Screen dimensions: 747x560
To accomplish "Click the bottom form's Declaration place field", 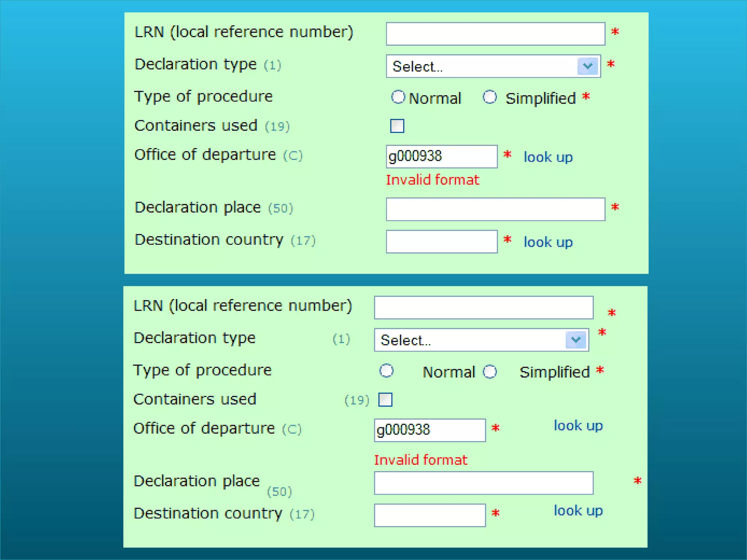I will 483,483.
